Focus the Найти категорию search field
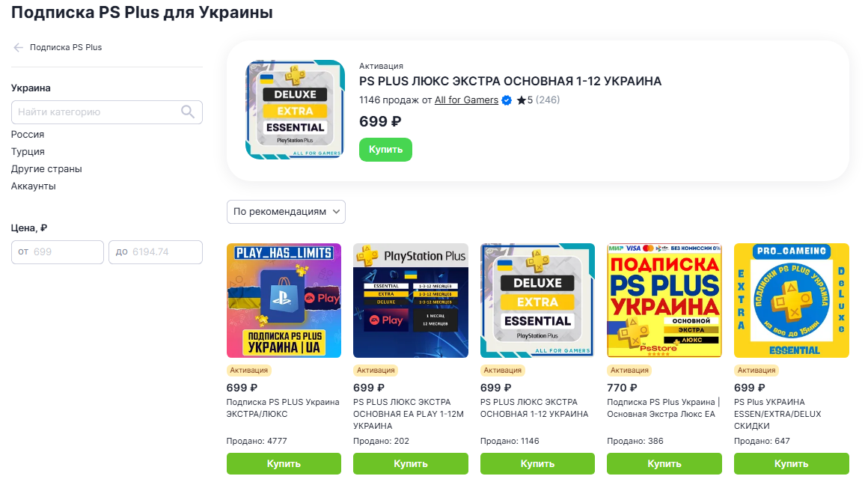Screen dimensions: 868x485 coord(107,112)
